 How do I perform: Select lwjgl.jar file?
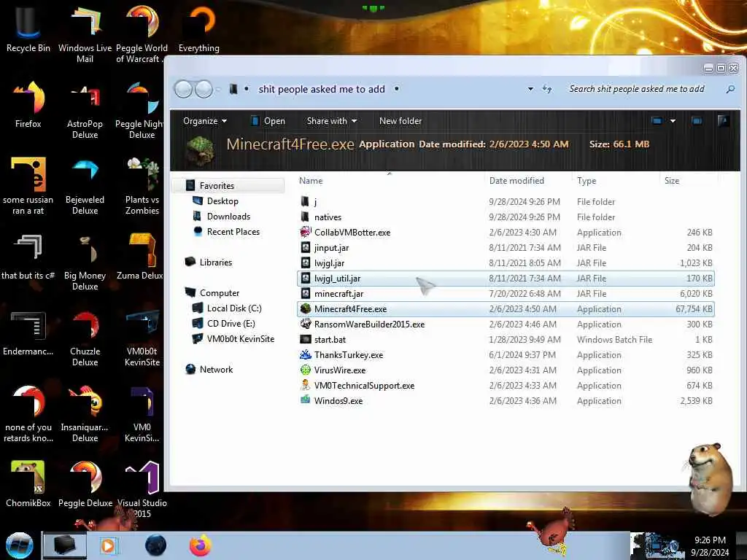tap(506, 262)
